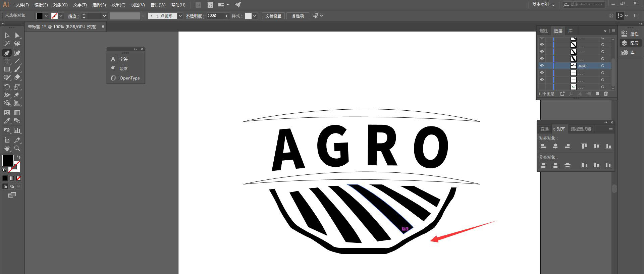Viewport: 644px width, 274px height.
Task: Select the Line Segment tool
Action: click(x=17, y=61)
